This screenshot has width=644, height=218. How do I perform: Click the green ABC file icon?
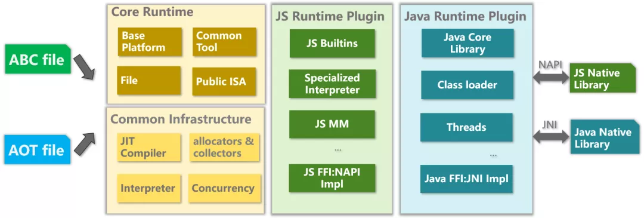click(38, 60)
